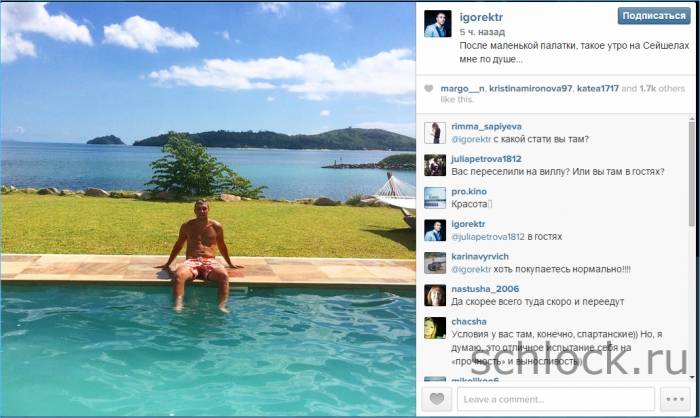Open nastusha_2006's avatar picture
Screen dimensions: 700x418
click(435, 296)
